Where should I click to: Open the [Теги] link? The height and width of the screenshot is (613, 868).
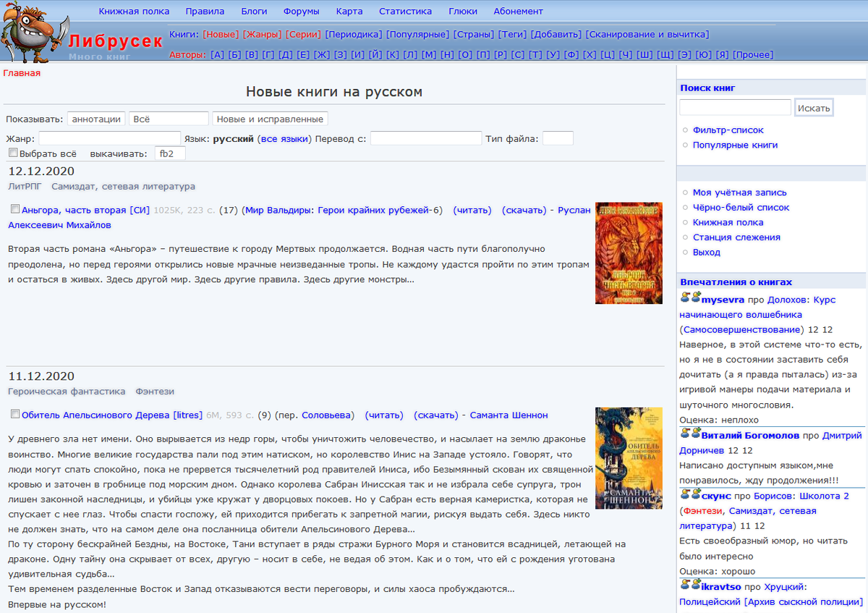pyautogui.click(x=512, y=34)
